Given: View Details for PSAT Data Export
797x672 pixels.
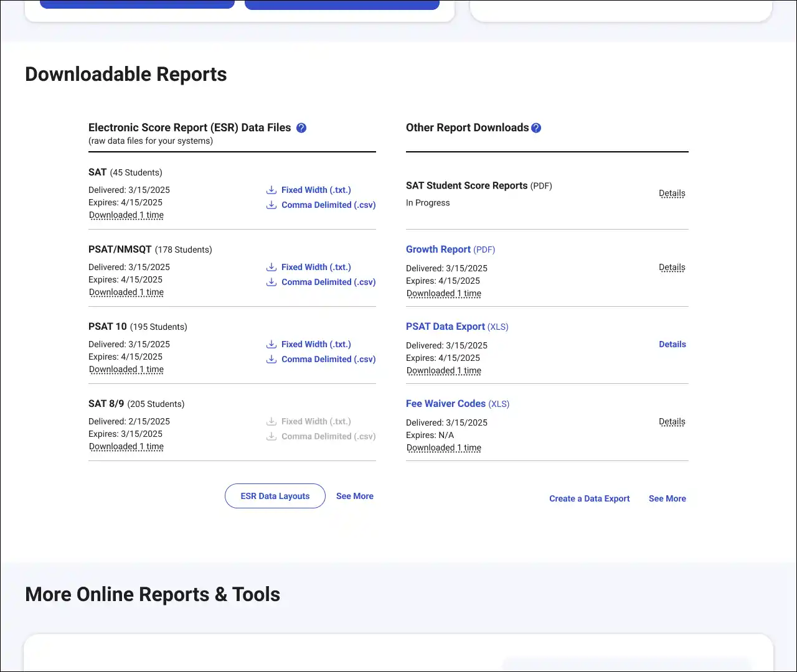Looking at the screenshot, I should click(672, 344).
